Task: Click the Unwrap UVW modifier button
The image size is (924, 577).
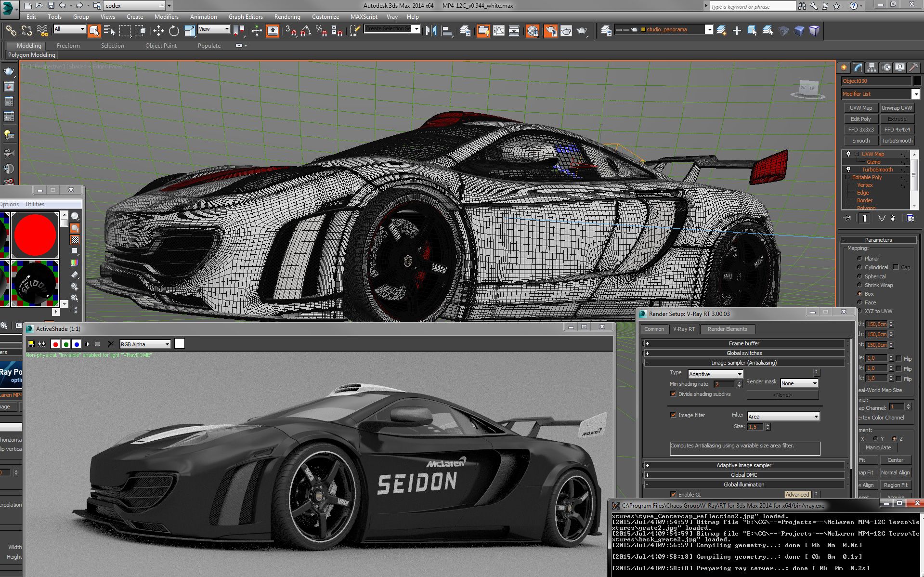Action: 897,108
